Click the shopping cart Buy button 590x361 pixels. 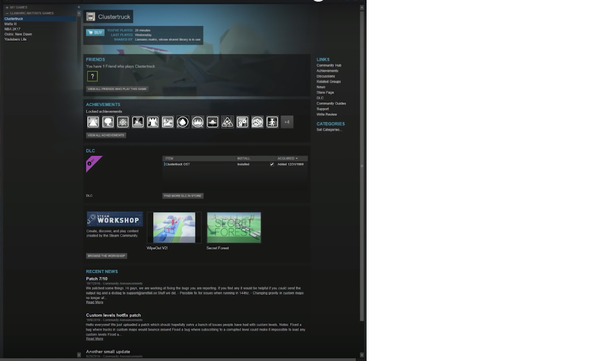pyautogui.click(x=95, y=32)
